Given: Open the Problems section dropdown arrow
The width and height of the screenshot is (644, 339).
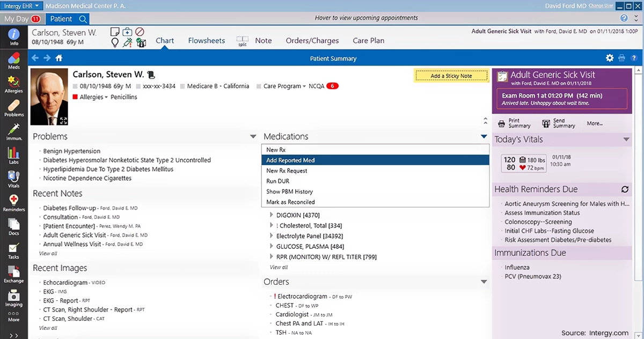Looking at the screenshot, I should [253, 137].
